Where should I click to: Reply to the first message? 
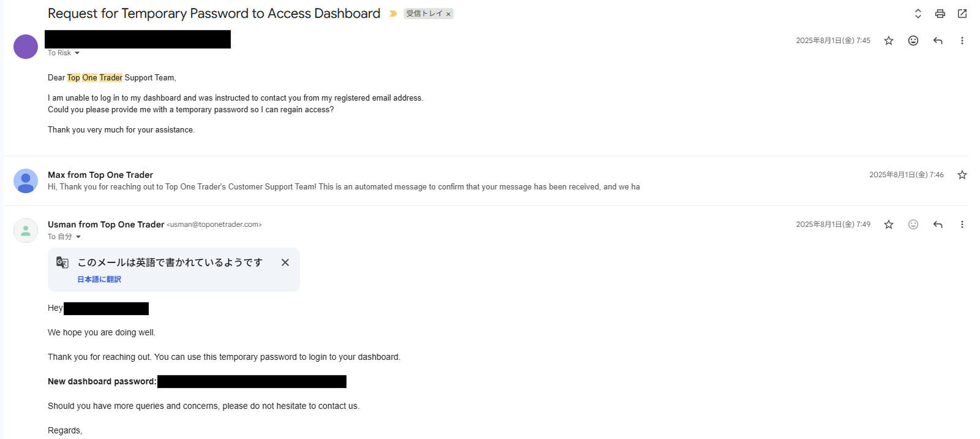click(937, 40)
